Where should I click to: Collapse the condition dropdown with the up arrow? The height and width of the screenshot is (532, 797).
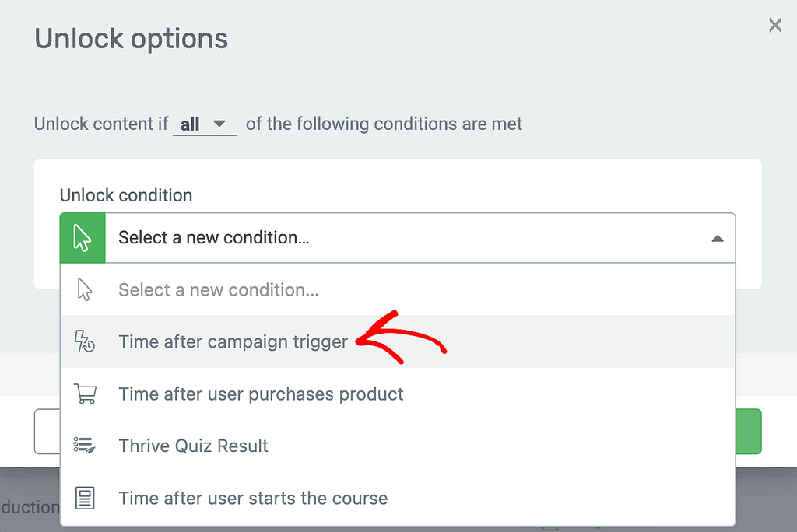(x=717, y=238)
